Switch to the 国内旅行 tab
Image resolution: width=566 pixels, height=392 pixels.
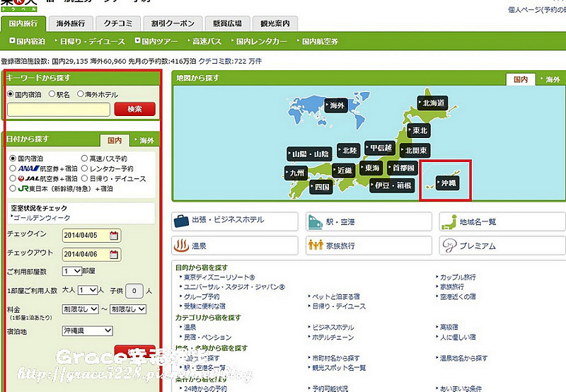point(23,24)
